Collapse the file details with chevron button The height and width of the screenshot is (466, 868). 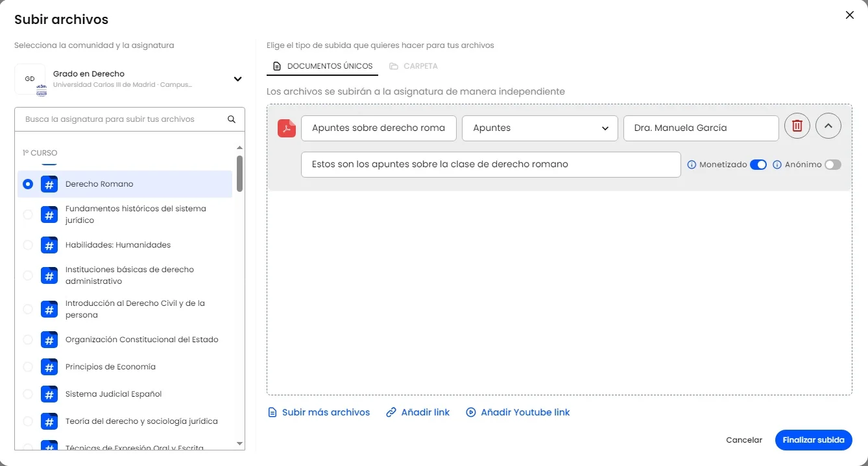click(828, 126)
